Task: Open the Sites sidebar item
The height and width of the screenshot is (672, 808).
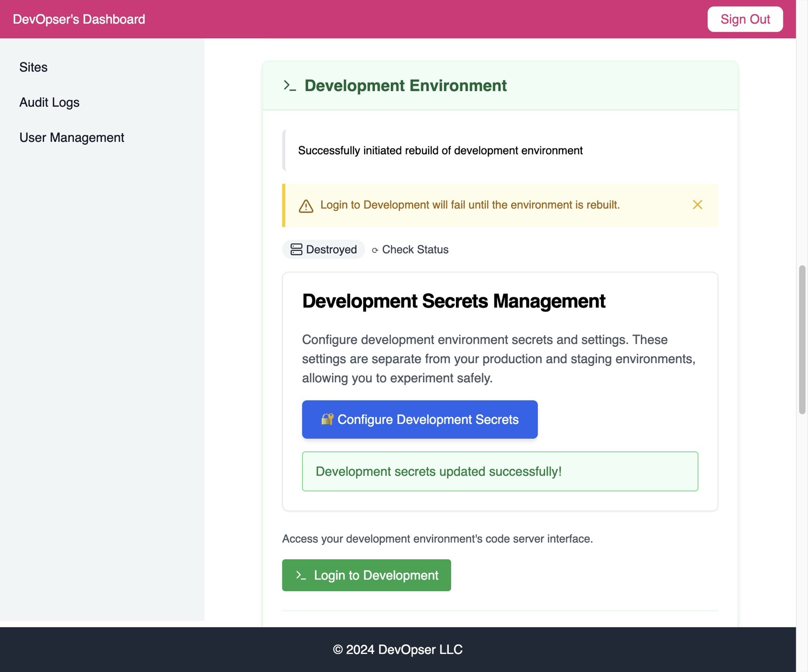Action: point(33,67)
